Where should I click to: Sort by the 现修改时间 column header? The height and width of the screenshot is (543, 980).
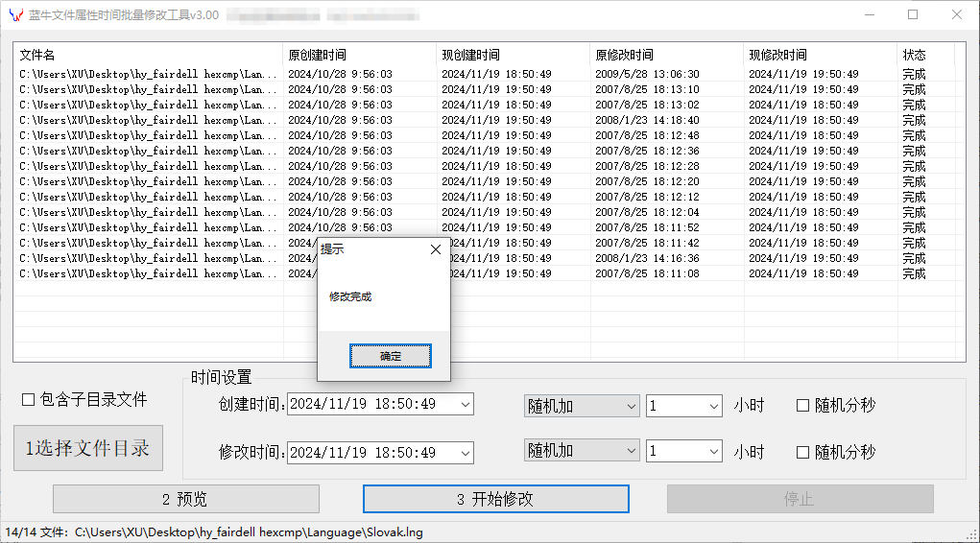click(820, 55)
